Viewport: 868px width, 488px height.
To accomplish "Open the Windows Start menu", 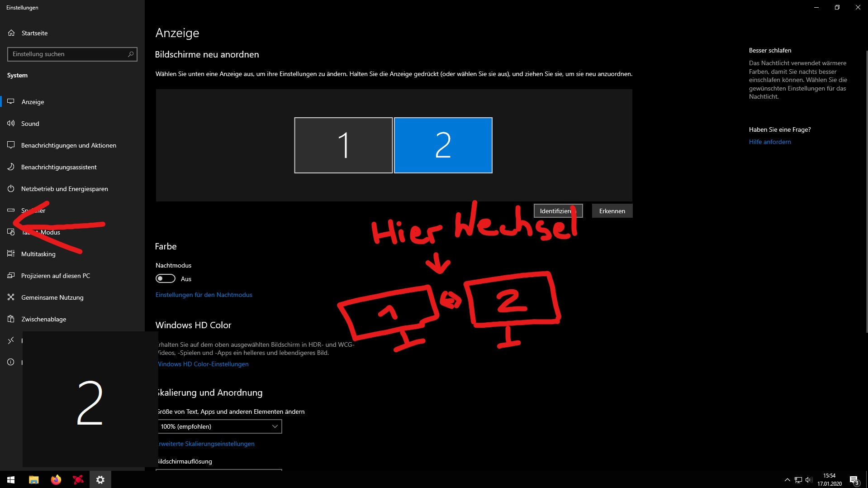I will point(11,479).
